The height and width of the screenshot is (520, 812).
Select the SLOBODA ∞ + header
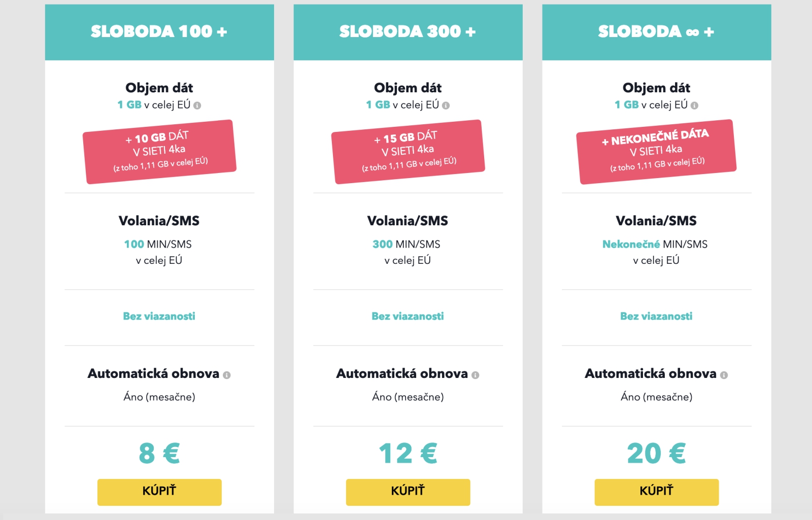(657, 32)
